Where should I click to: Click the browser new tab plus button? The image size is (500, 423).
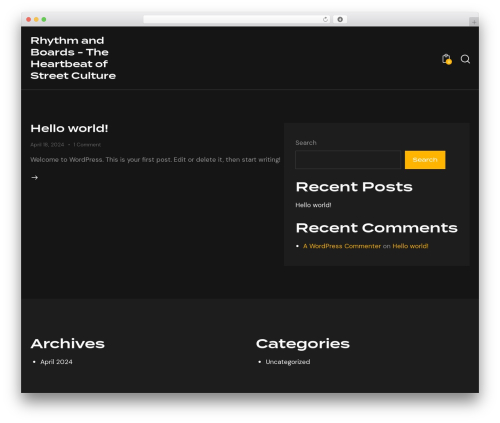click(474, 22)
